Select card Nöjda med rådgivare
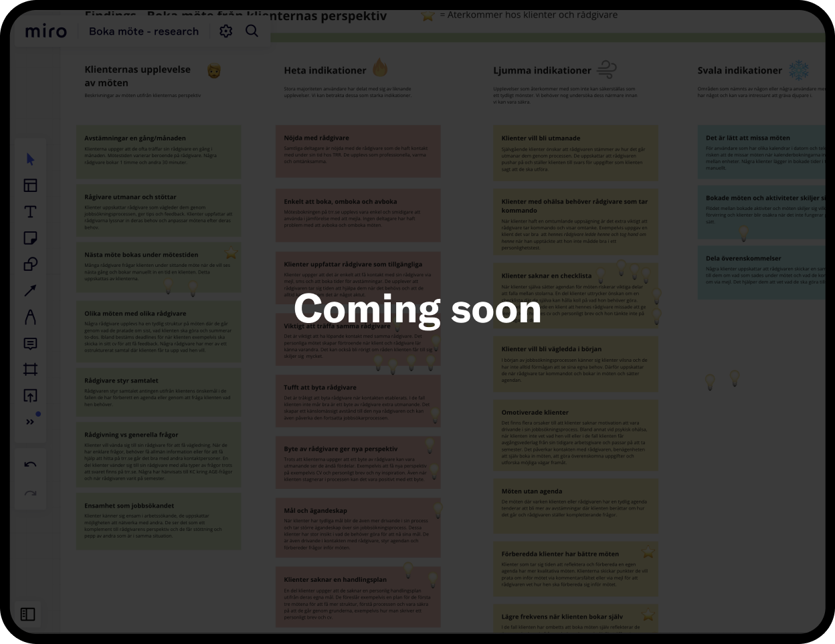835x644 pixels. click(x=359, y=150)
